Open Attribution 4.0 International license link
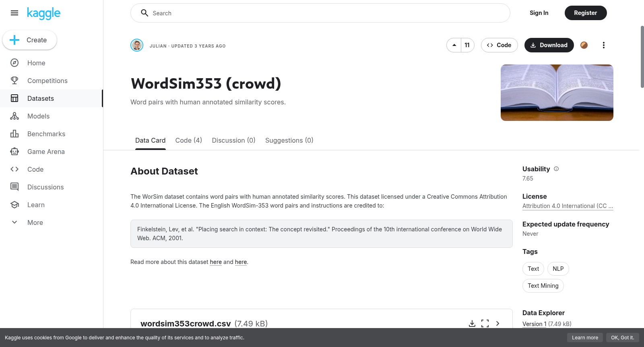This screenshot has height=347, width=644. [568, 206]
